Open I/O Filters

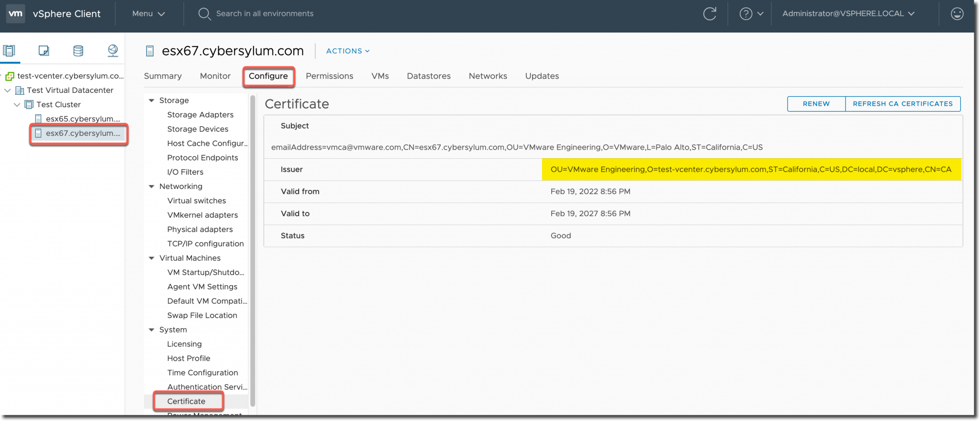[185, 172]
